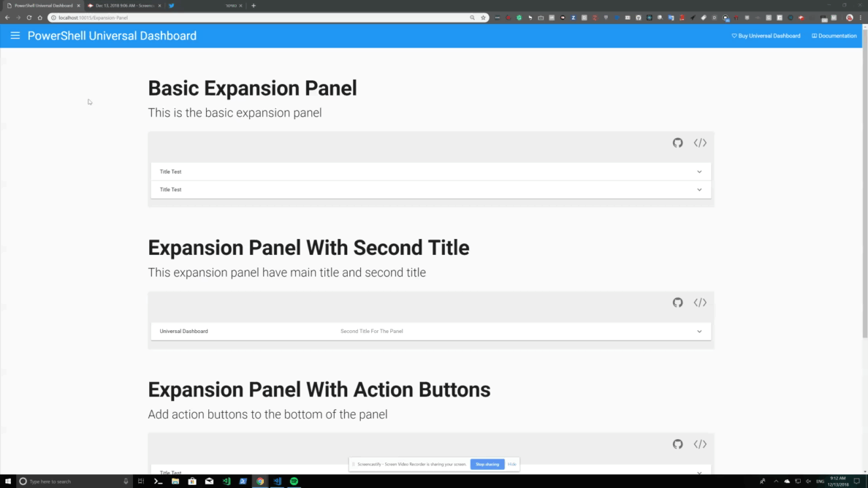The height and width of the screenshot is (488, 868).
Task: Click the Chrome profile avatar icon
Action: [848, 18]
